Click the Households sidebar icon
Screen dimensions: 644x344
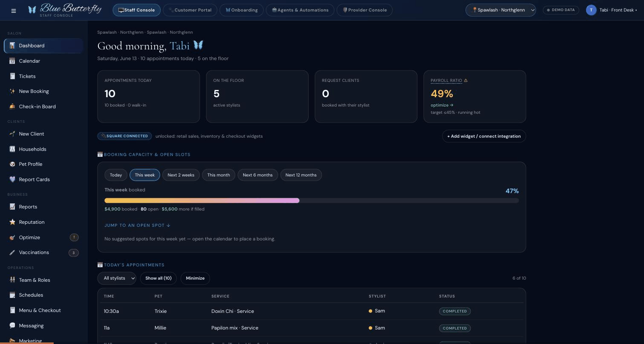[x=12, y=149]
